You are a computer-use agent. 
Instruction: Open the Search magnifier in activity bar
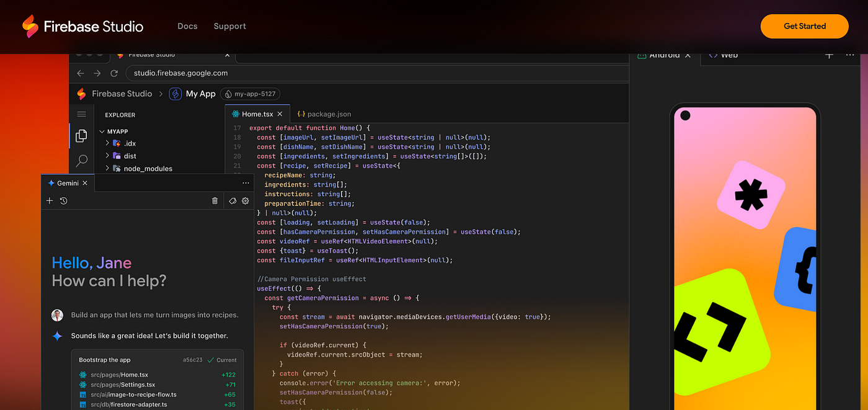[81, 161]
